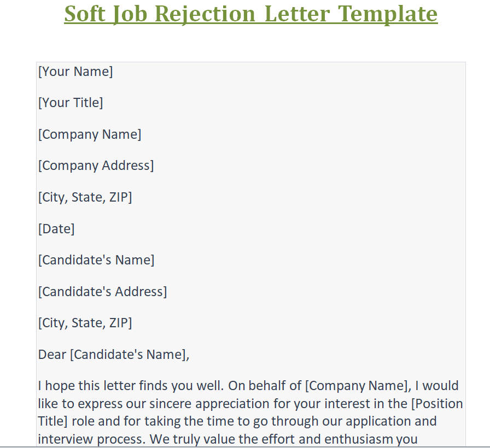Click the words "sincere appreciation" in paragraph
Viewport: 490px width, 448px height.
204,404
